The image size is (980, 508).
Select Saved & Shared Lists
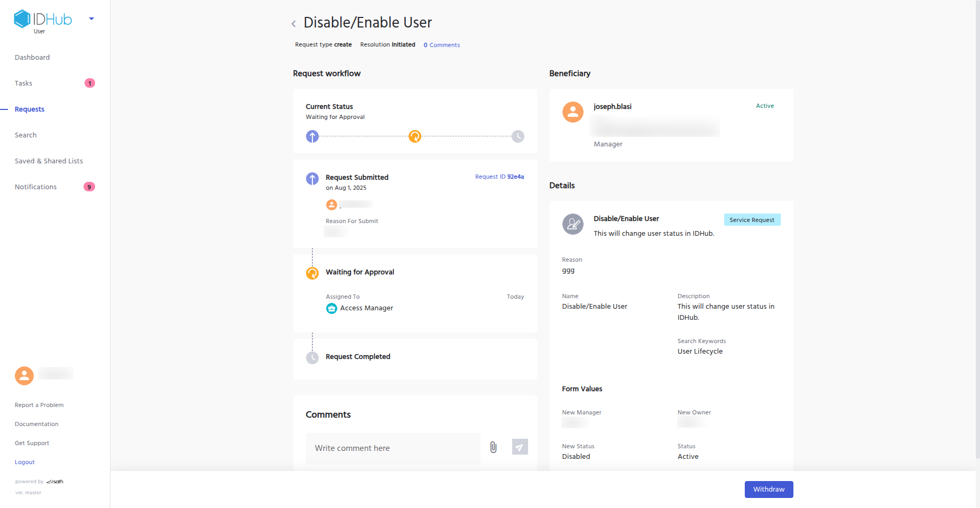[49, 161]
